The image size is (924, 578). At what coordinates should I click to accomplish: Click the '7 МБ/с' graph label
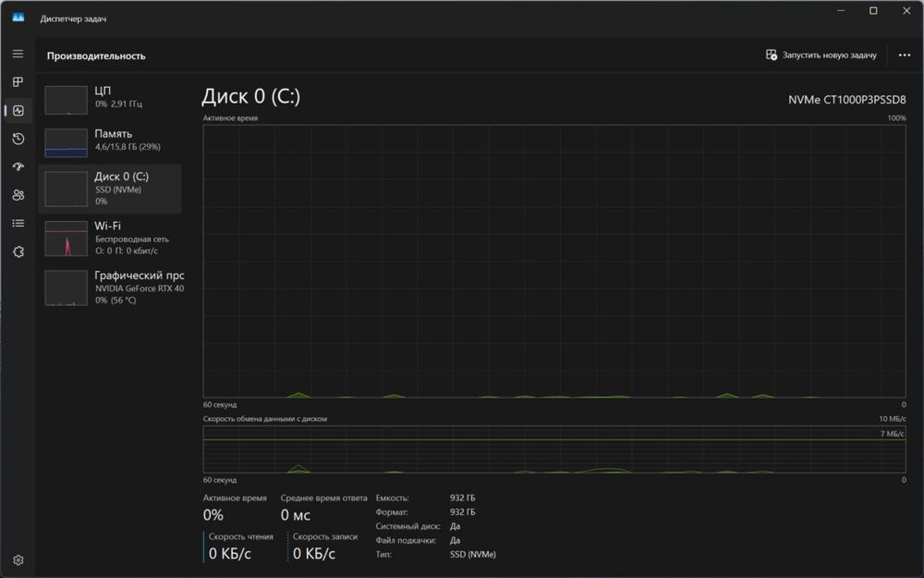(893, 434)
